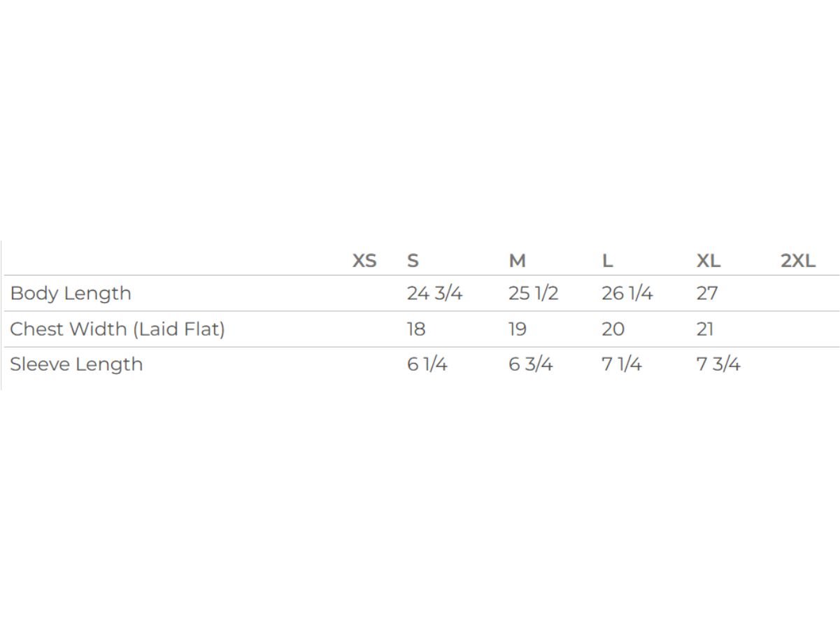
Task: Click chest width value 19
Action: 518,329
